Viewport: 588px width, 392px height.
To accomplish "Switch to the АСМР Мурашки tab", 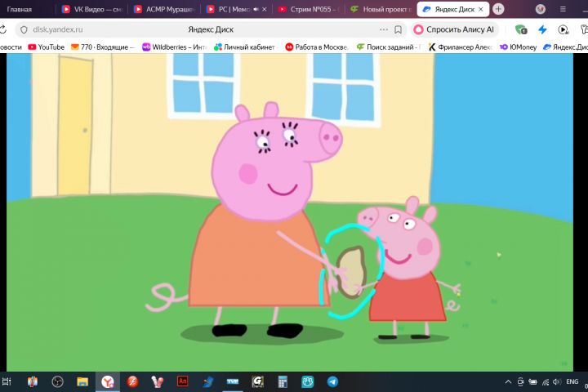I will (165, 9).
